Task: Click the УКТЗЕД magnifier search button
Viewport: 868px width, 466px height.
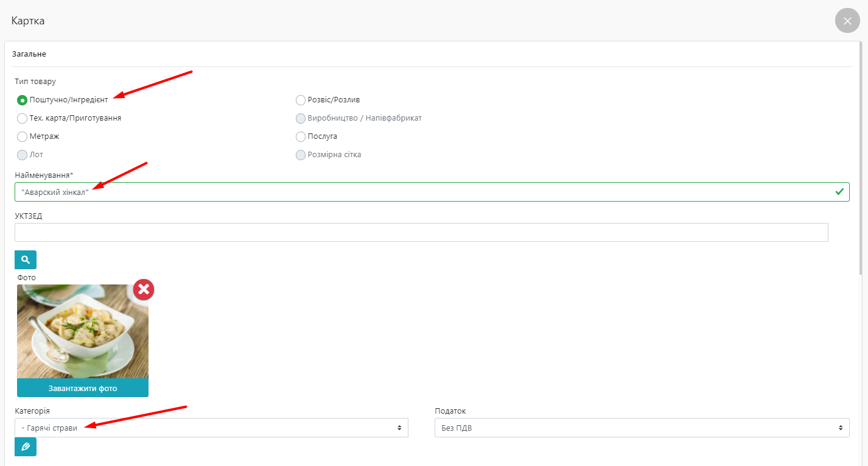Action: (x=26, y=259)
